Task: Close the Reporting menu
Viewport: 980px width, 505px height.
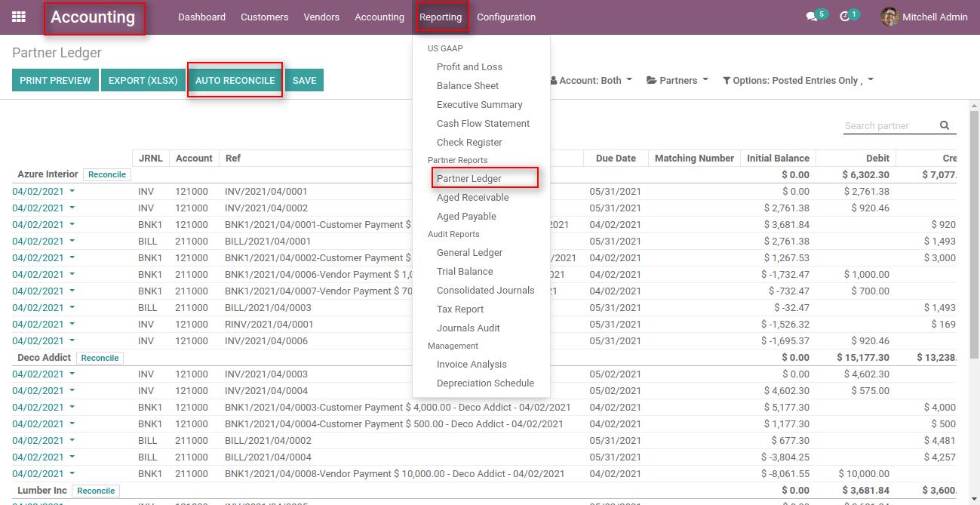Action: click(x=441, y=17)
